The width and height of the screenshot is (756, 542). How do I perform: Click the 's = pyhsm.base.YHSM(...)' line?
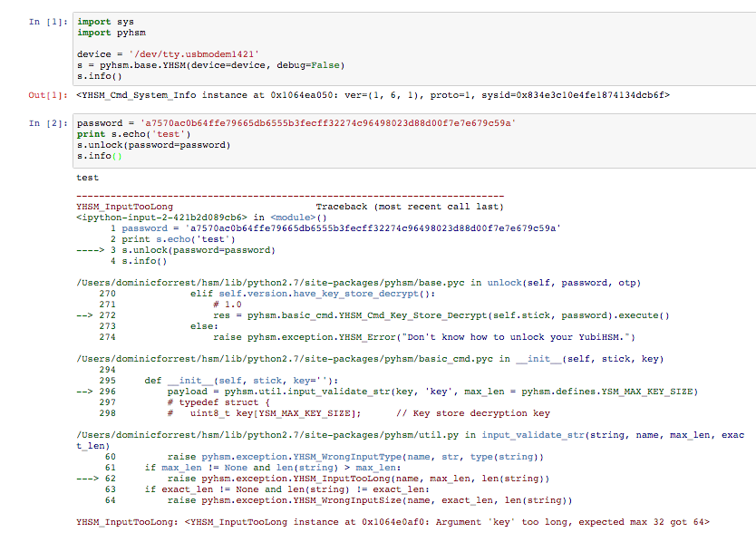(210, 65)
